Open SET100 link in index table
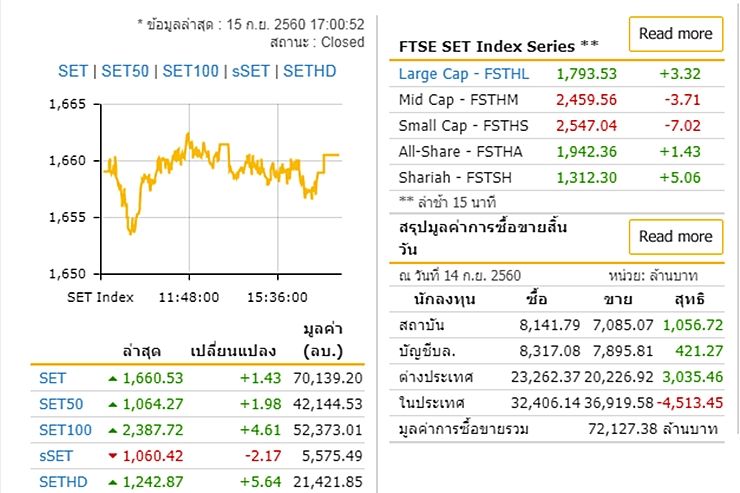The image size is (740, 493). 65,430
